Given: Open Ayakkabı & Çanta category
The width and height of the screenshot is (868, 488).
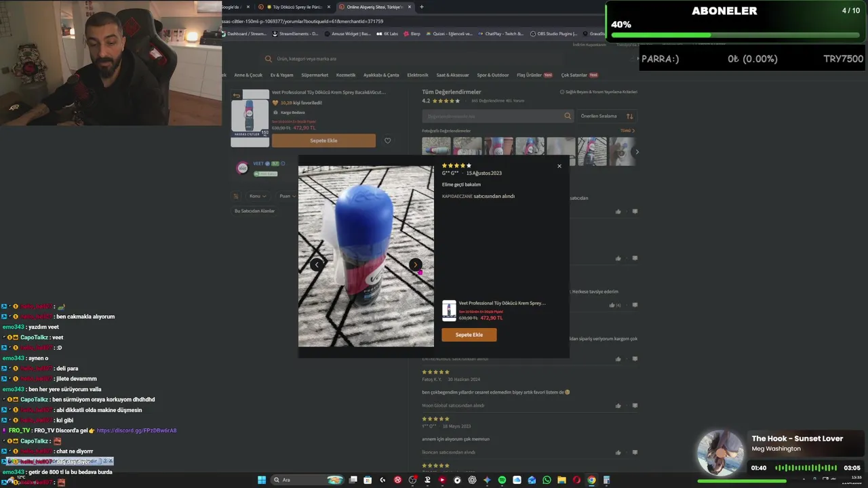Looking at the screenshot, I should 381,75.
